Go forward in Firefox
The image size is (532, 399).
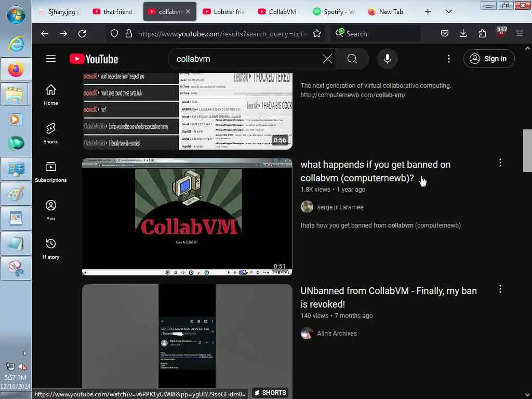click(63, 33)
